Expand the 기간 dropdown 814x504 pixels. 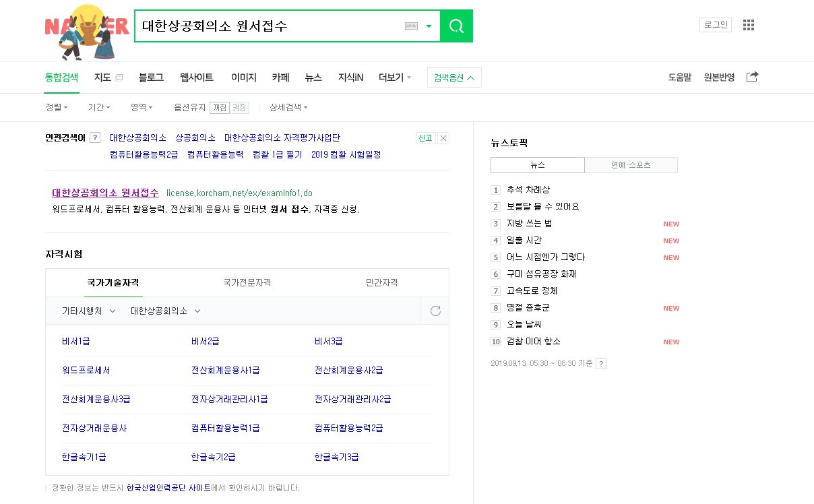click(x=98, y=107)
